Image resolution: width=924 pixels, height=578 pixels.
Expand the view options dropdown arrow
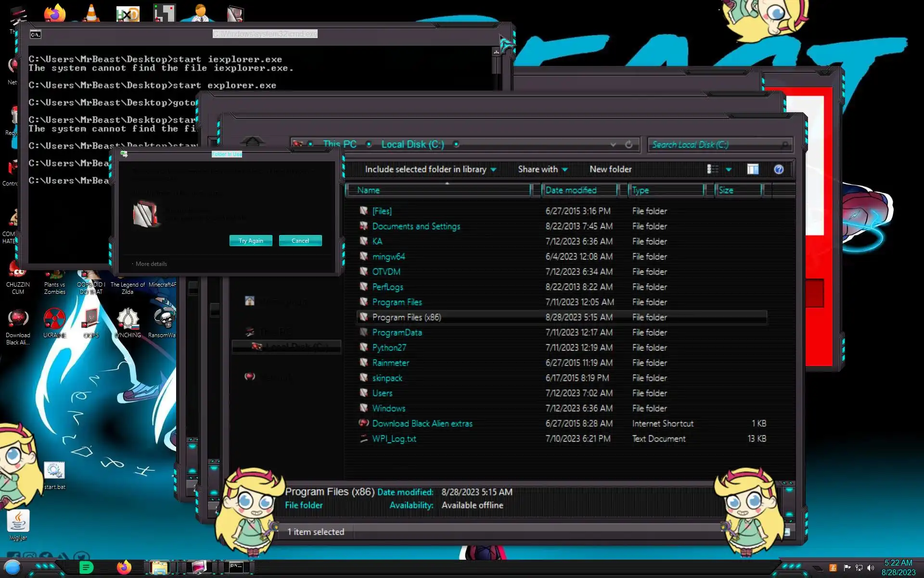(x=729, y=170)
